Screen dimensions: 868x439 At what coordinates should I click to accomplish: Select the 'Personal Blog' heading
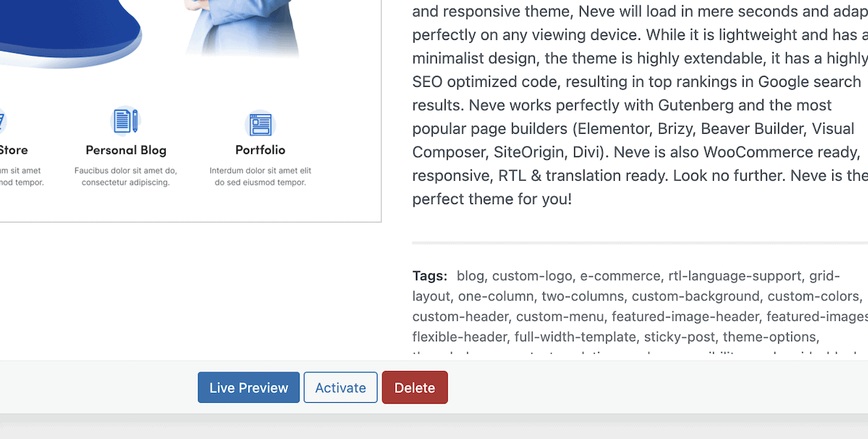coord(126,150)
